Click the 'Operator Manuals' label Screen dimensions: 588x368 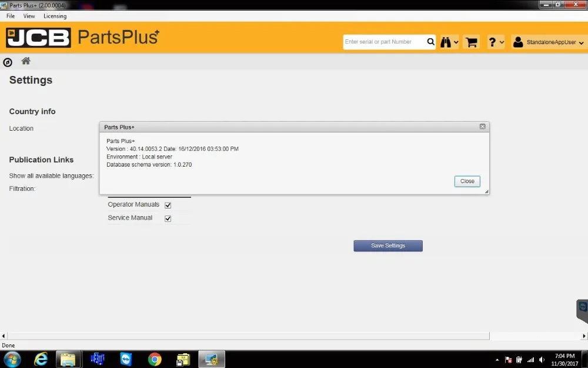click(x=133, y=204)
